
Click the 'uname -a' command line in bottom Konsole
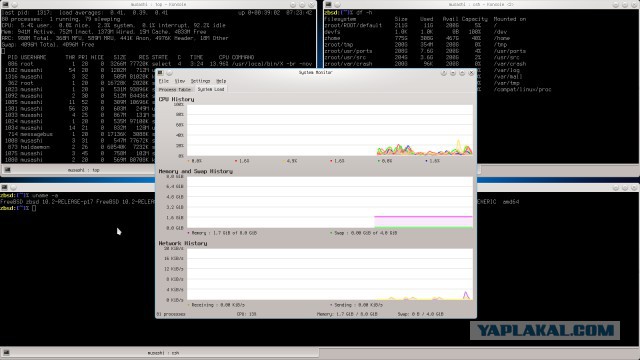point(29,196)
